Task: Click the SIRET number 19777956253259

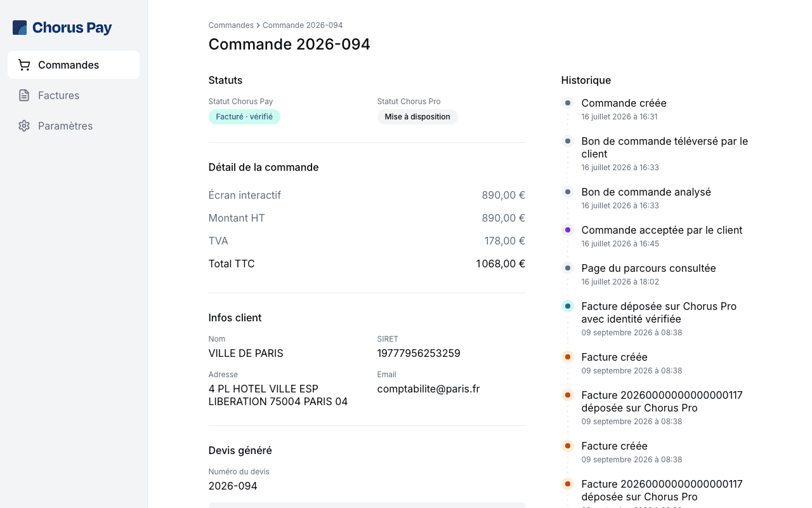Action: (x=419, y=353)
